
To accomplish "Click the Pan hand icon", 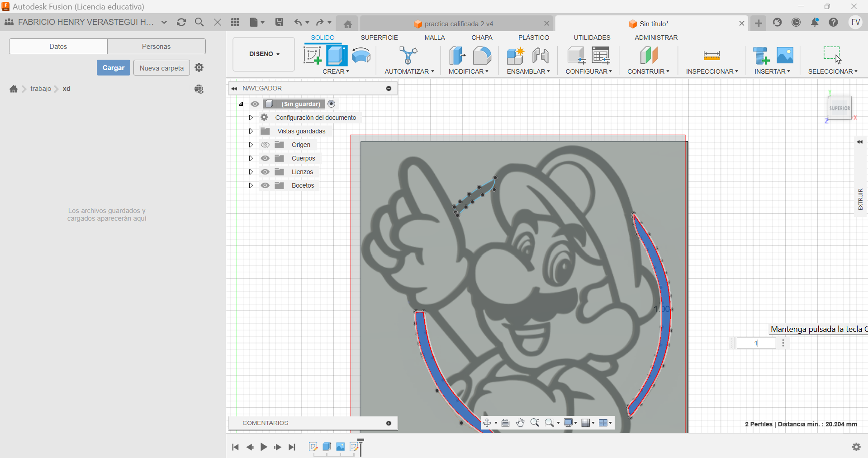I will [520, 423].
